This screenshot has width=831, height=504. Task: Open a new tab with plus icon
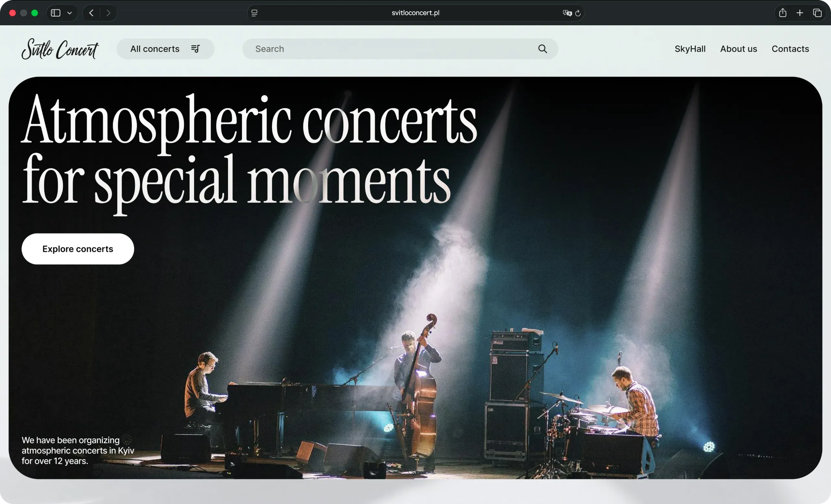(800, 13)
